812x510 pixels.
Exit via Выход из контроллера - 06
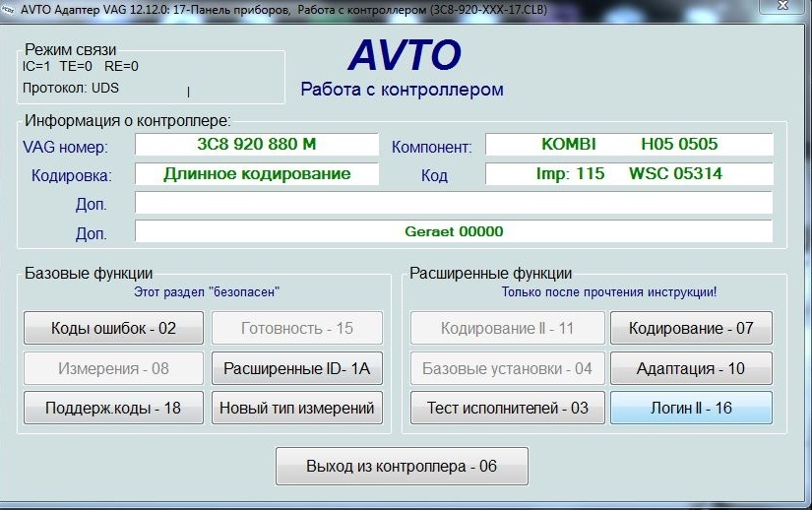point(402,466)
